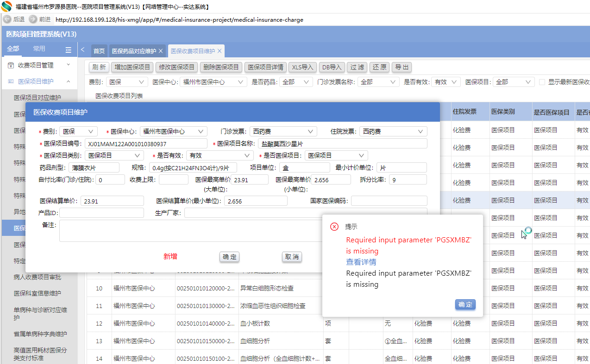Open the 门诊发票 dropdown in dialog
Screen dimensions: 590x364
pyautogui.click(x=283, y=131)
